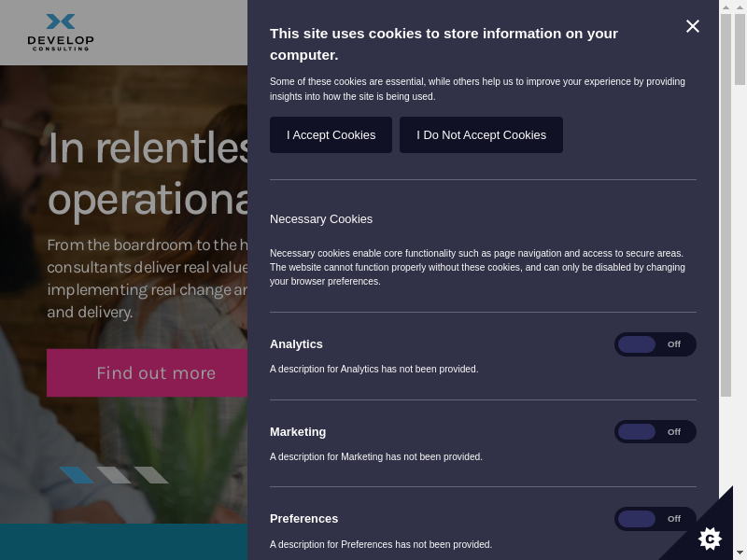Image resolution: width=747 pixels, height=560 pixels.
Task: Choose I Do Not Accept Cookies
Action: (x=481, y=135)
